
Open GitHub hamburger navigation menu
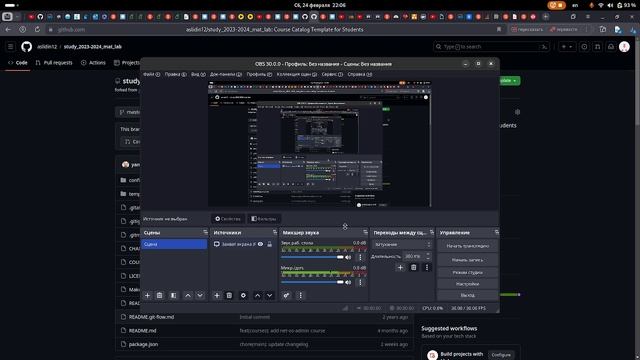click(11, 47)
